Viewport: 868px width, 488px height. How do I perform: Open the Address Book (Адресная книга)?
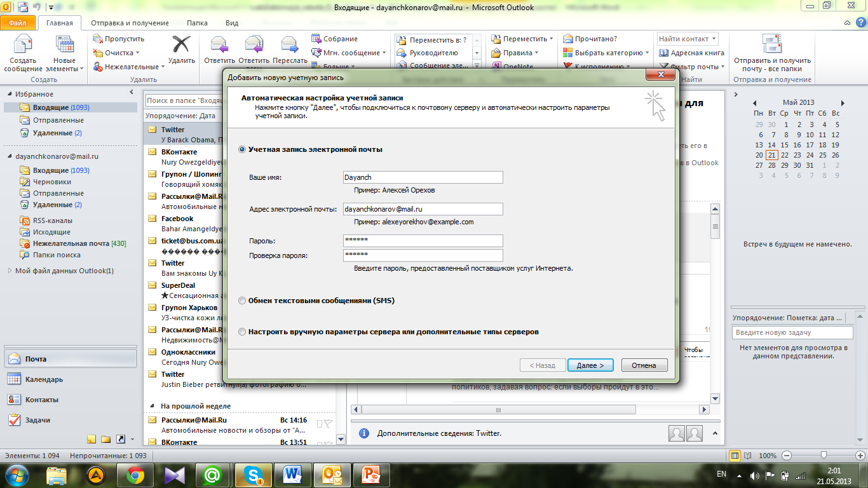point(692,53)
